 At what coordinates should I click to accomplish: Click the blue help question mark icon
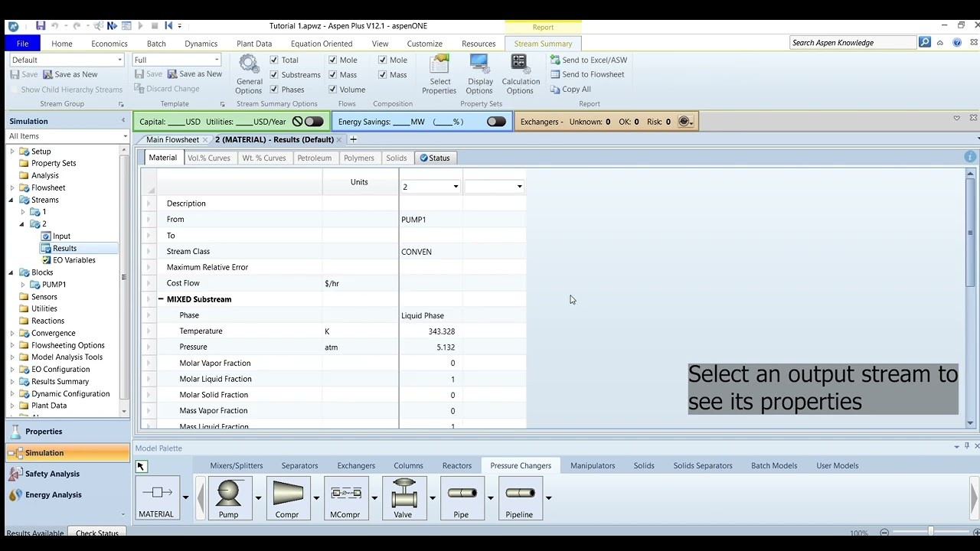tap(957, 43)
